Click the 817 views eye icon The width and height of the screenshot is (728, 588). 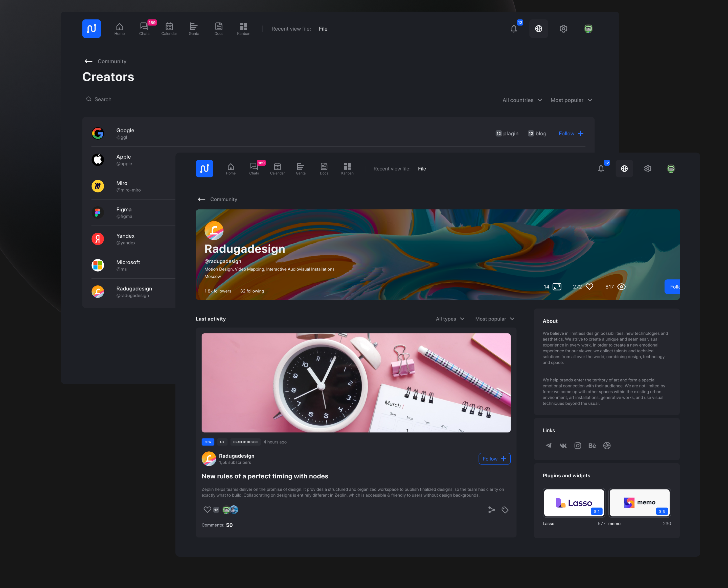point(621,286)
